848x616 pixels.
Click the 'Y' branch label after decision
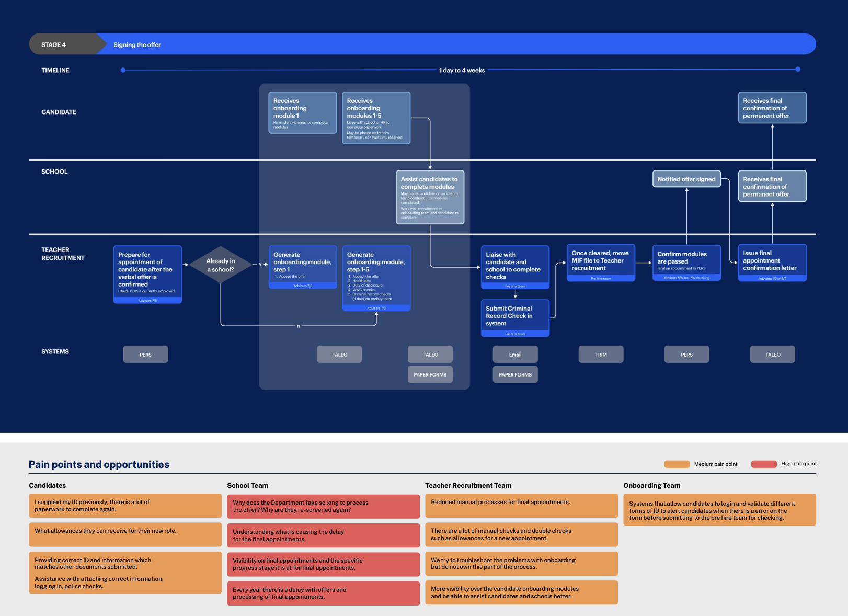(260, 265)
